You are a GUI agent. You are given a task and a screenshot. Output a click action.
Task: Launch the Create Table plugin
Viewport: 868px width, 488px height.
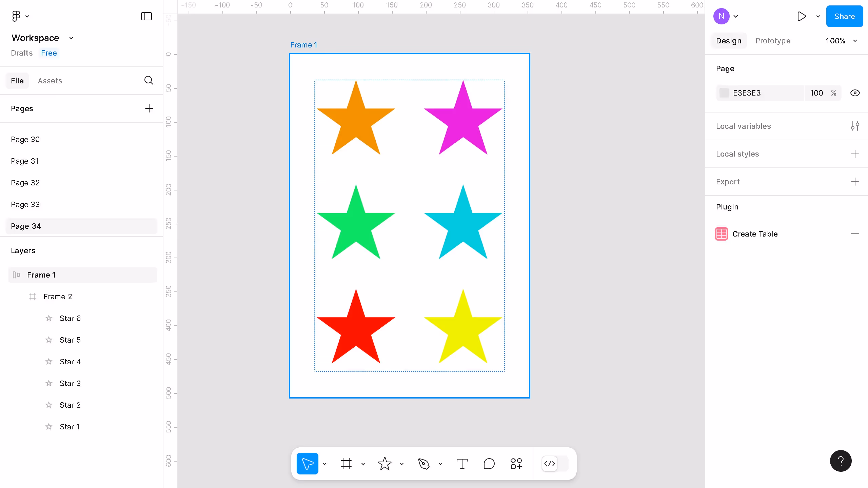(x=755, y=234)
